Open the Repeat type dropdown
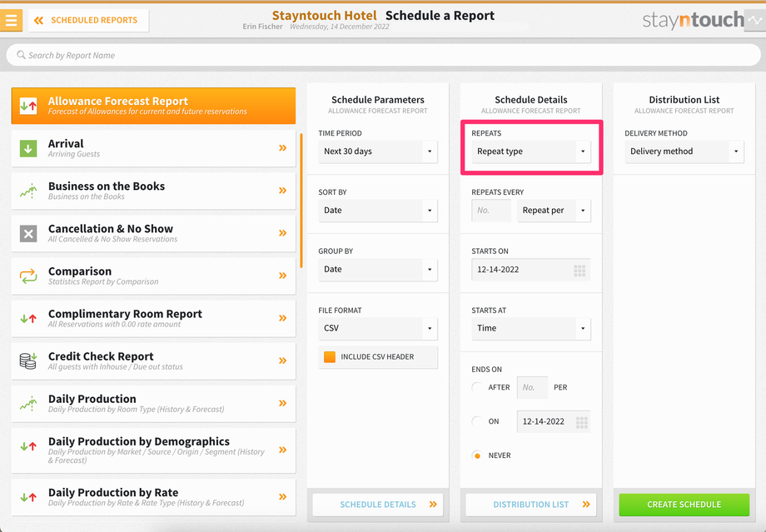This screenshot has width=766, height=532. pyautogui.click(x=531, y=152)
